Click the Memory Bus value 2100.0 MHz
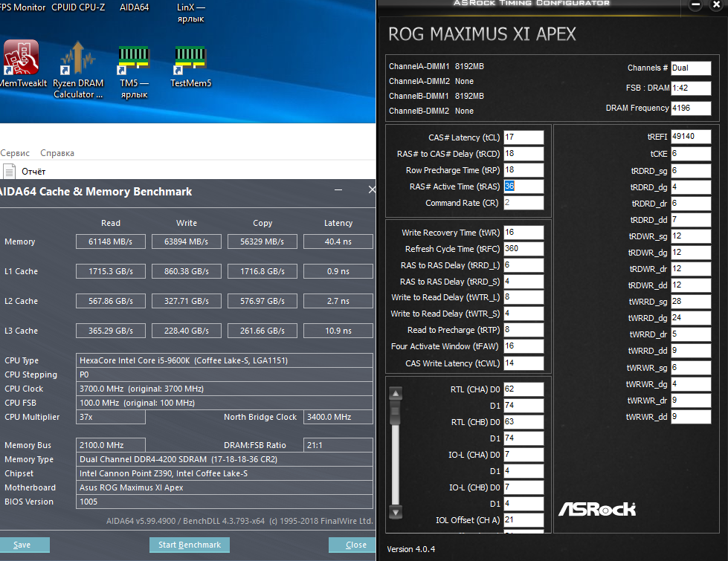Screen dimensions: 728x561 pyautogui.click(x=111, y=445)
